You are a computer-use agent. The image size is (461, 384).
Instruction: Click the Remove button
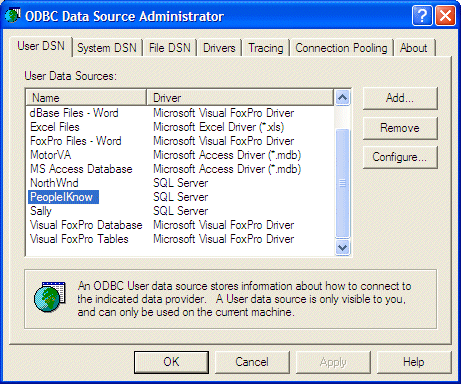point(400,128)
